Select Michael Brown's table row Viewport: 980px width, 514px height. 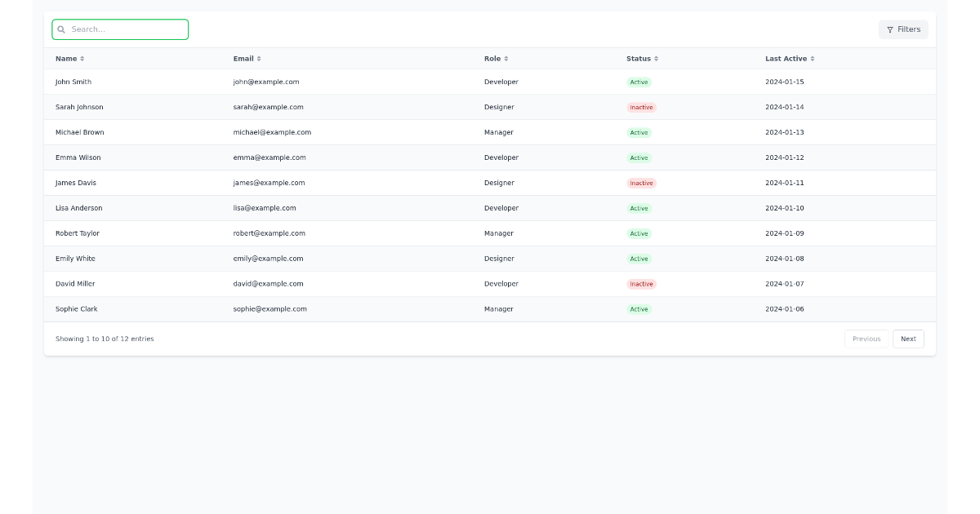tap(327, 132)
